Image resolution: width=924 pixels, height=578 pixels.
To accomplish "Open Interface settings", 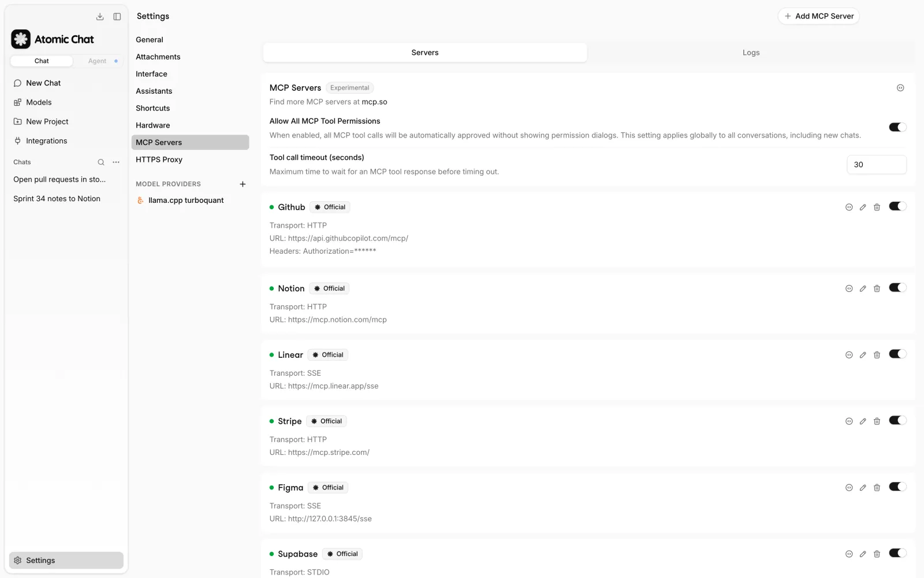I will [190, 74].
